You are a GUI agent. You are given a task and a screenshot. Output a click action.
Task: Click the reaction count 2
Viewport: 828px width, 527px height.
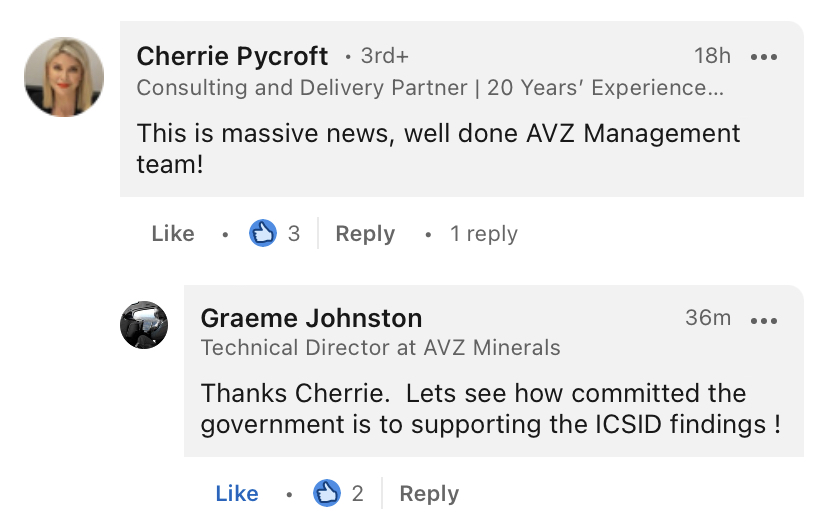tap(357, 494)
